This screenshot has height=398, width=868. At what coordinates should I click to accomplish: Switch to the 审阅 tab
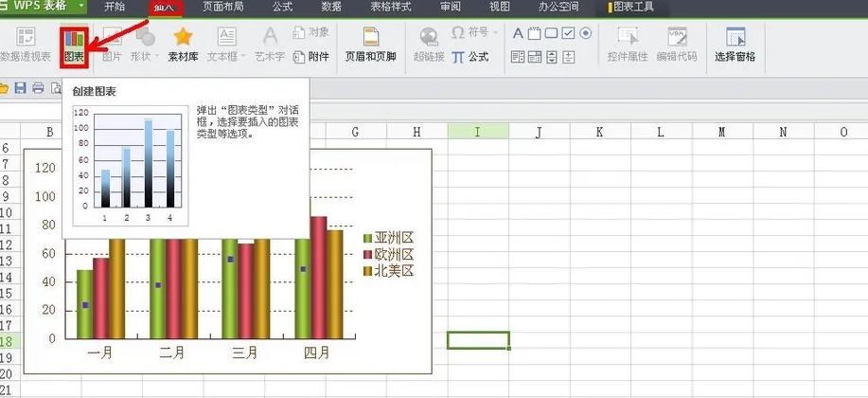(x=451, y=7)
